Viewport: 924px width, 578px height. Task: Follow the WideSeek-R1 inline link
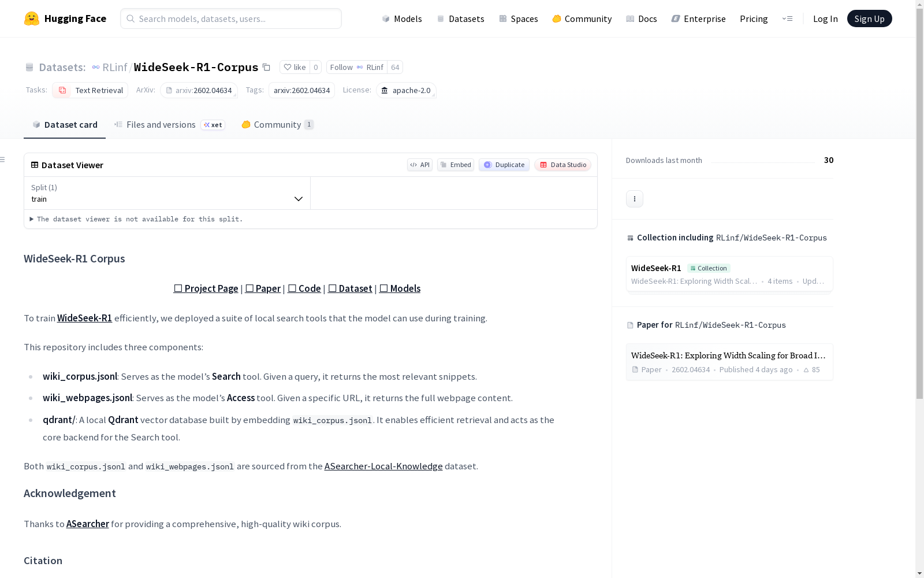pos(84,318)
